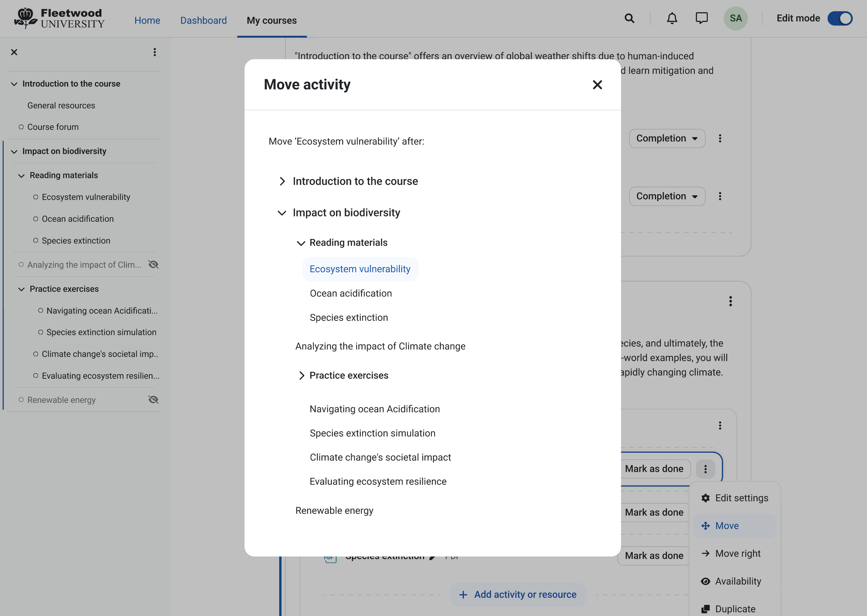
Task: Open Course forum in sidebar
Action: click(x=53, y=127)
